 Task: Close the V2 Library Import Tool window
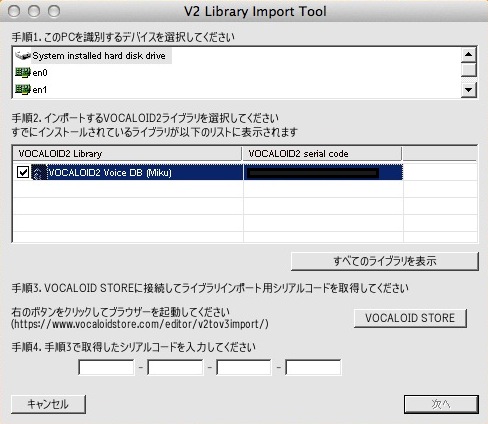click(14, 11)
